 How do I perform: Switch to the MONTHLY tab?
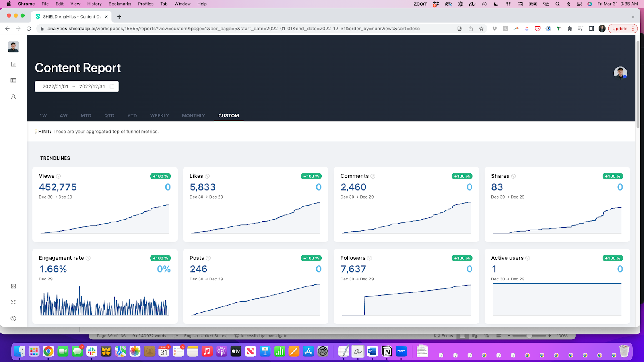point(194,116)
